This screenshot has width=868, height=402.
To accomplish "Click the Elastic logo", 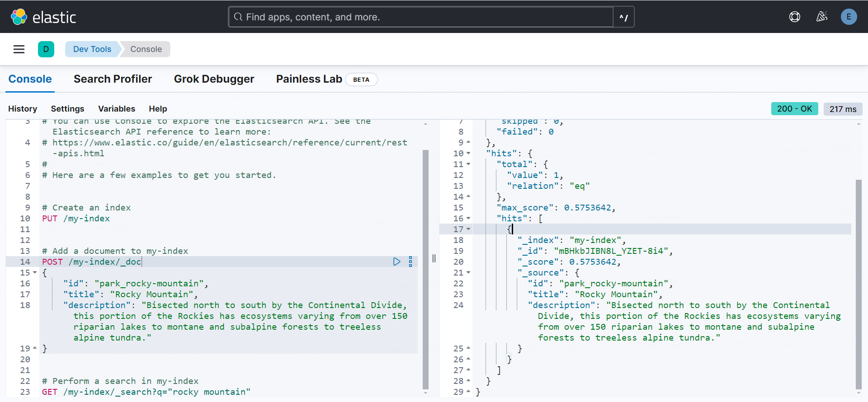I will tap(43, 17).
